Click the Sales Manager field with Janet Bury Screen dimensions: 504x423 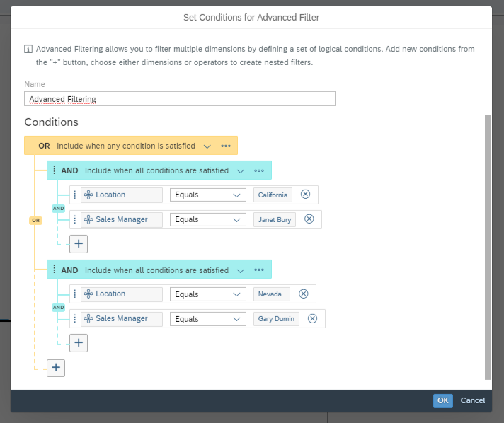122,220
